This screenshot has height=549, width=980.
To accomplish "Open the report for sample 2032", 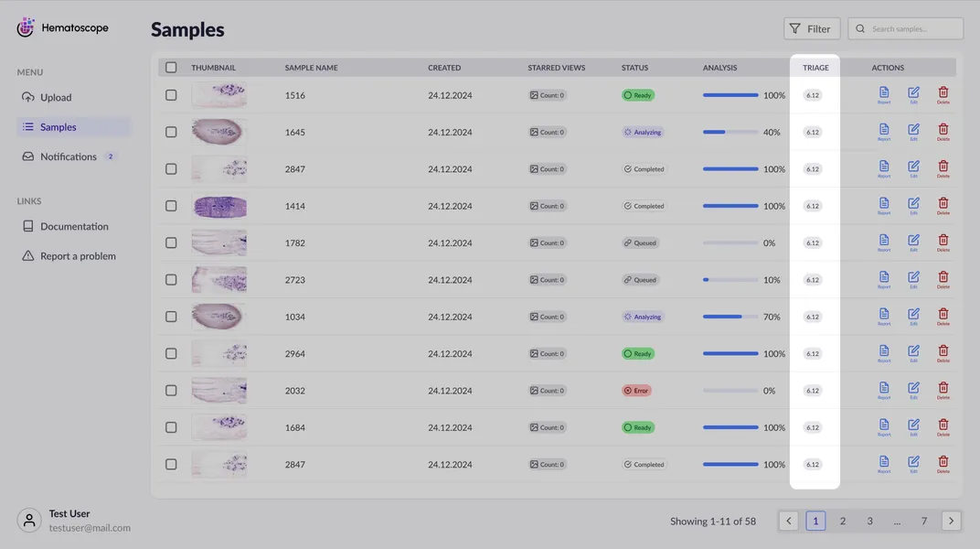I will click(884, 389).
